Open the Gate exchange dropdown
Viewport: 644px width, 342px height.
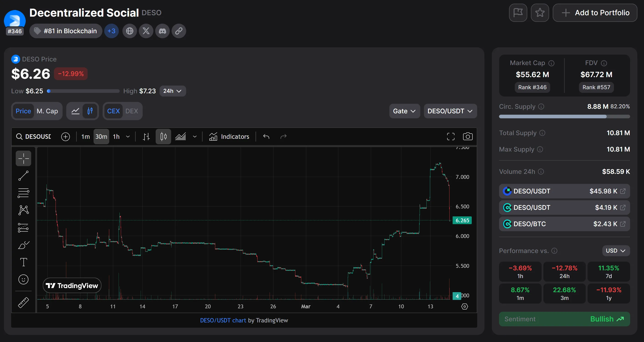(x=404, y=111)
